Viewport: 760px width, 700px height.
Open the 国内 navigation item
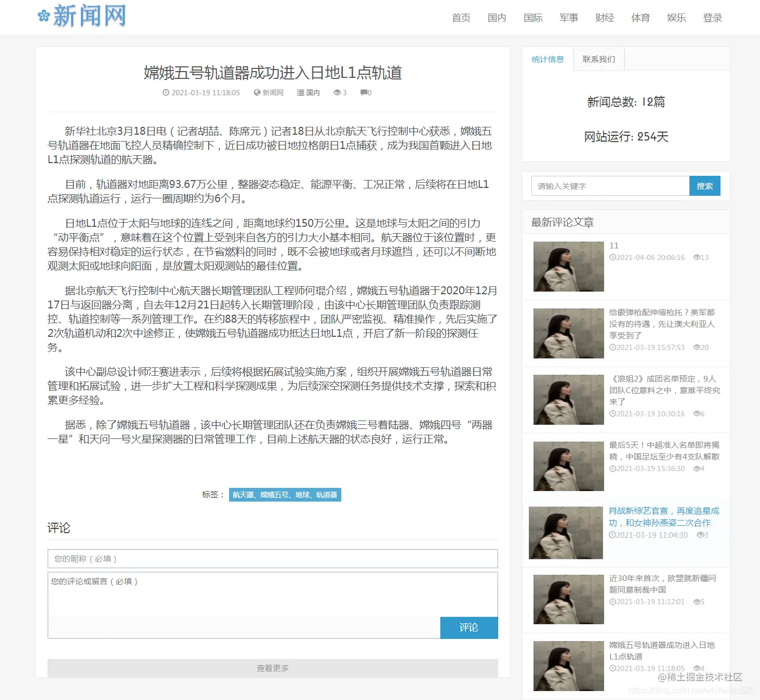(x=497, y=18)
